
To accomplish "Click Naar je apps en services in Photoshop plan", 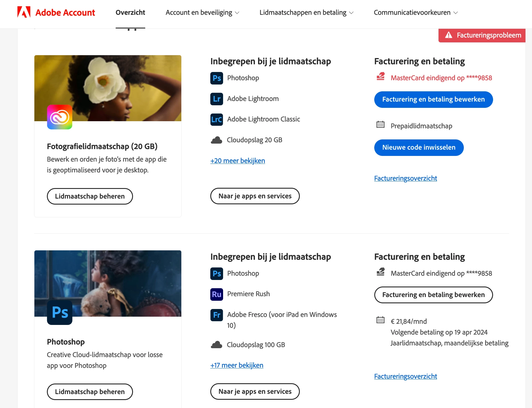I will [255, 391].
